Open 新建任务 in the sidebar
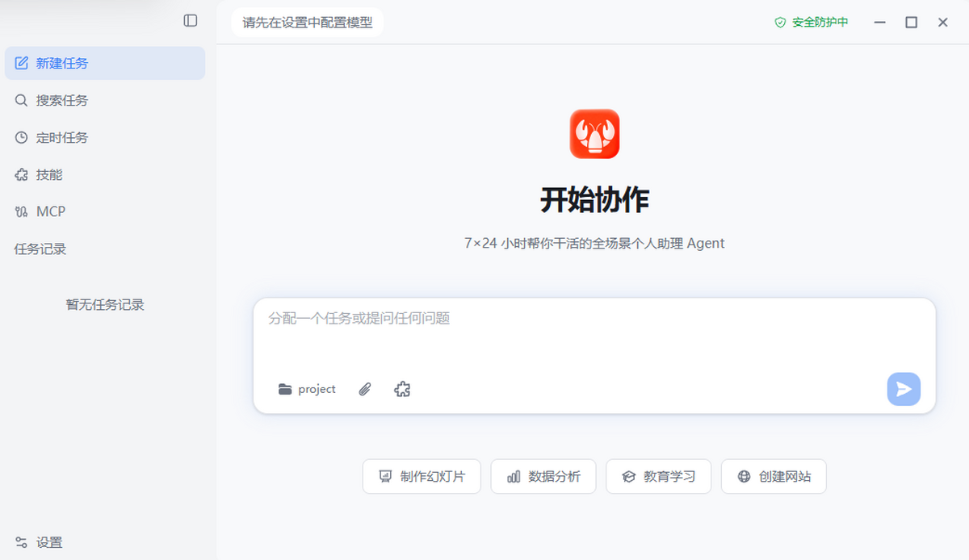The image size is (969, 560). [x=105, y=63]
